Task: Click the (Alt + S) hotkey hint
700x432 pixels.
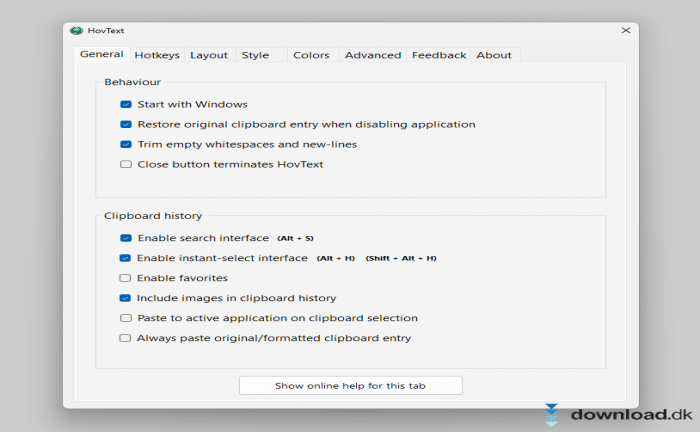Action: 296,238
